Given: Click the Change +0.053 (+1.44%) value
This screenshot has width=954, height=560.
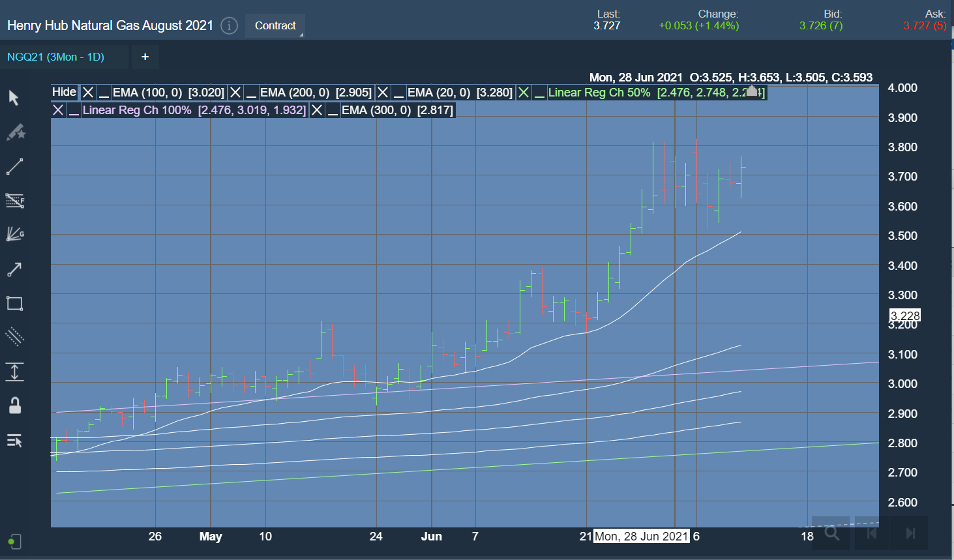Looking at the screenshot, I should (698, 25).
